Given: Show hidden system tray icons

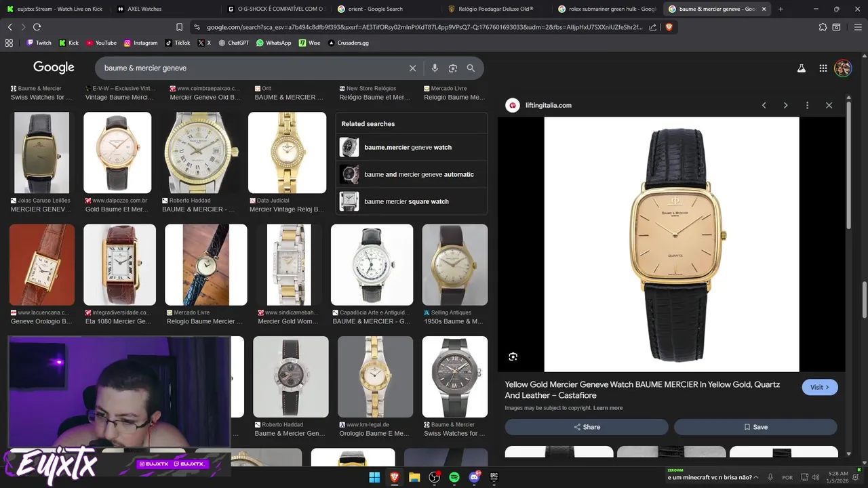Looking at the screenshot, I should click(x=756, y=477).
